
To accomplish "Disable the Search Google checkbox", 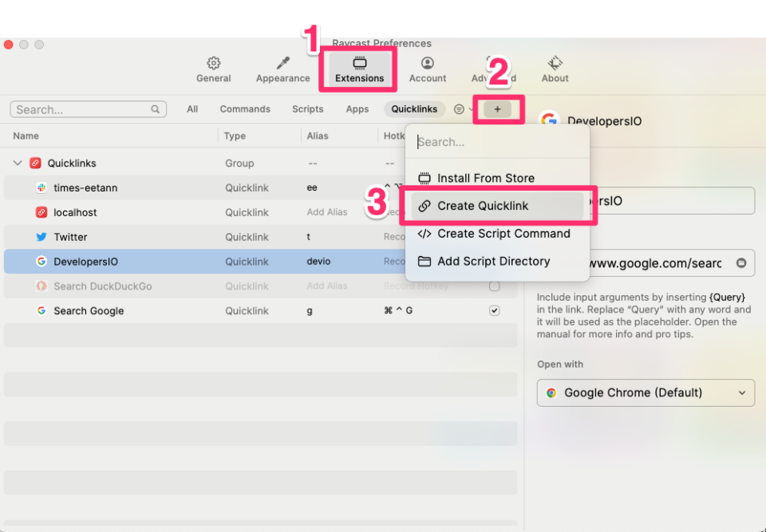I will tap(495, 311).
